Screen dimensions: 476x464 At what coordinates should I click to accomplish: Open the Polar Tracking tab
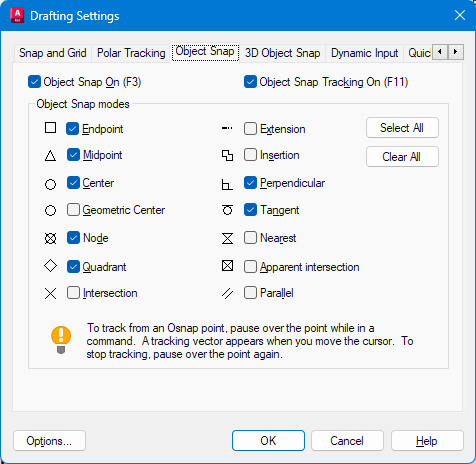[x=131, y=53]
